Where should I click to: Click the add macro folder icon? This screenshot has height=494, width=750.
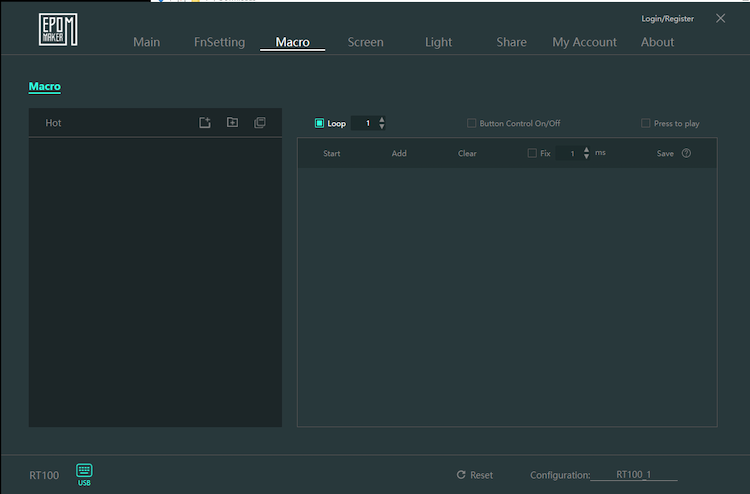pos(232,123)
